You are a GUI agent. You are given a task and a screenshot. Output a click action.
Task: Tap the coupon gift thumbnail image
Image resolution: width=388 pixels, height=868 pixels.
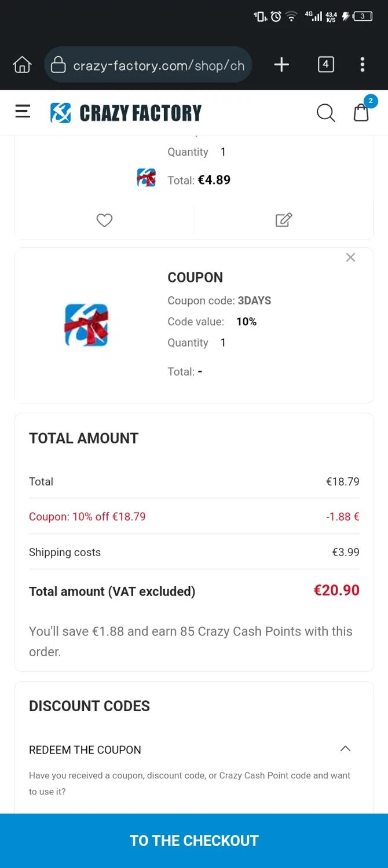pyautogui.click(x=86, y=325)
